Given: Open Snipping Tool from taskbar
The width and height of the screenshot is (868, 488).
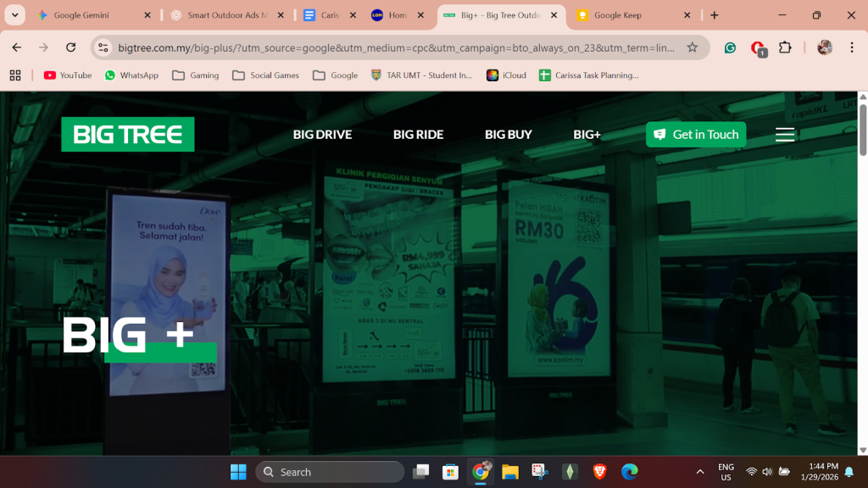Looking at the screenshot, I should [540, 472].
